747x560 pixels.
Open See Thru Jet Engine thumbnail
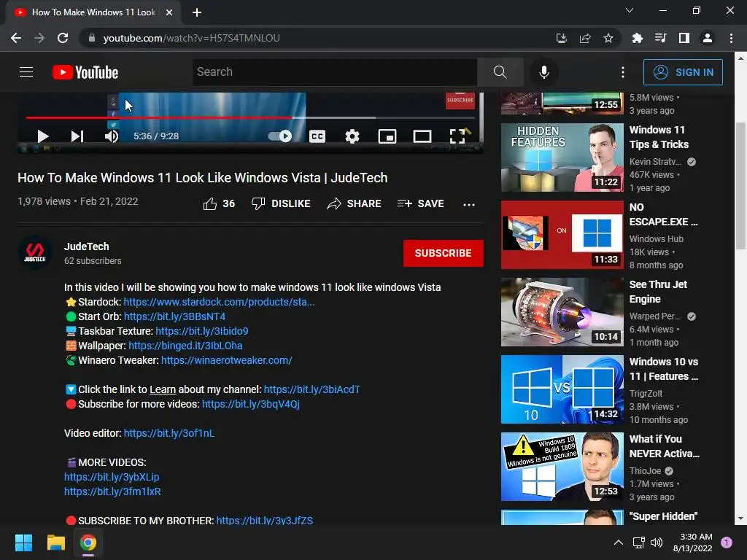coord(562,312)
